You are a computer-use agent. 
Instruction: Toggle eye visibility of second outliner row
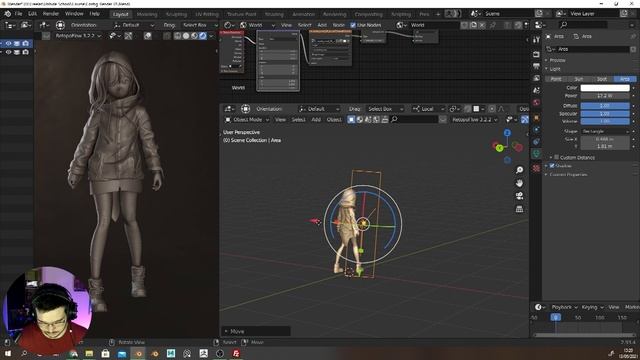click(x=8, y=52)
